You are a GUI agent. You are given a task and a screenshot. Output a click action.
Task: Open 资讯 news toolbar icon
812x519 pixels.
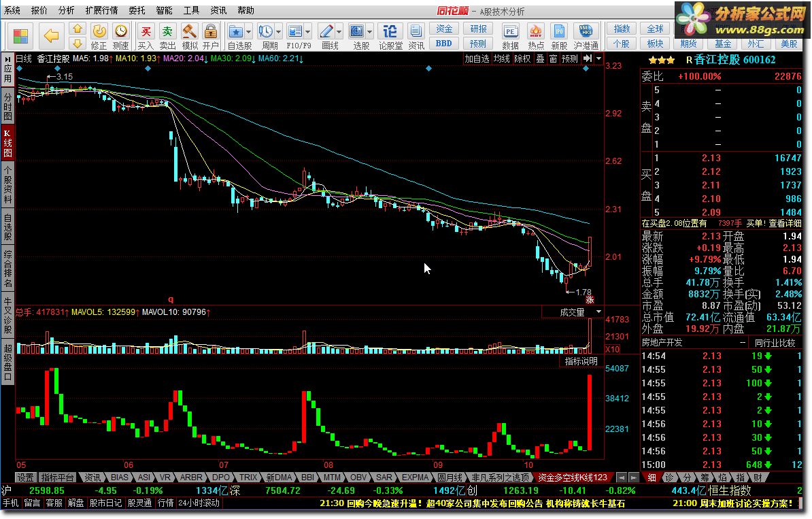(416, 37)
